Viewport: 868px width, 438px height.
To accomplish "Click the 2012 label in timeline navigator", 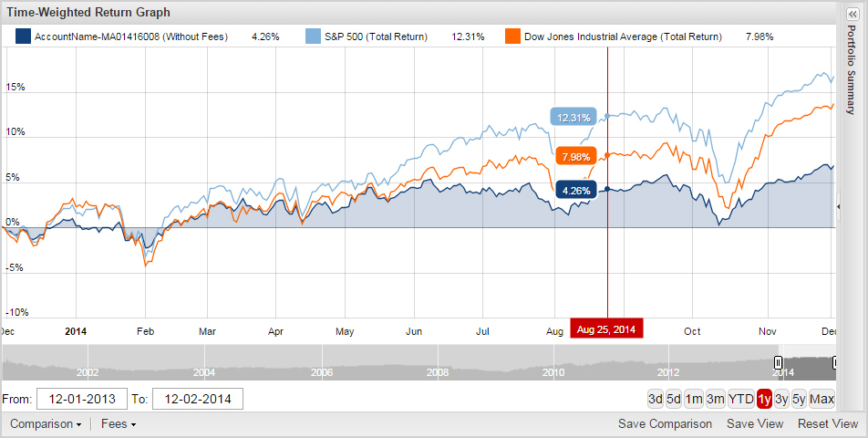I will [668, 372].
